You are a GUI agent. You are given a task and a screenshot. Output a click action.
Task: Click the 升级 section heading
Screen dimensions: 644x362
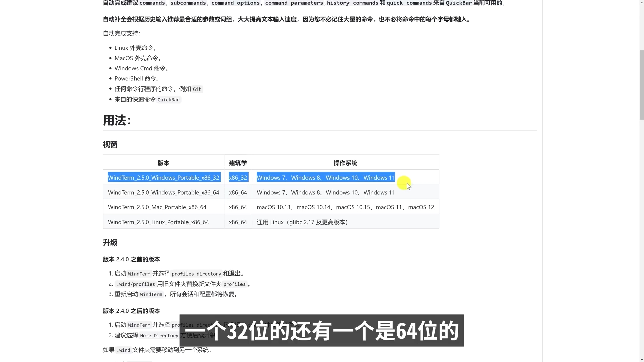(109, 242)
